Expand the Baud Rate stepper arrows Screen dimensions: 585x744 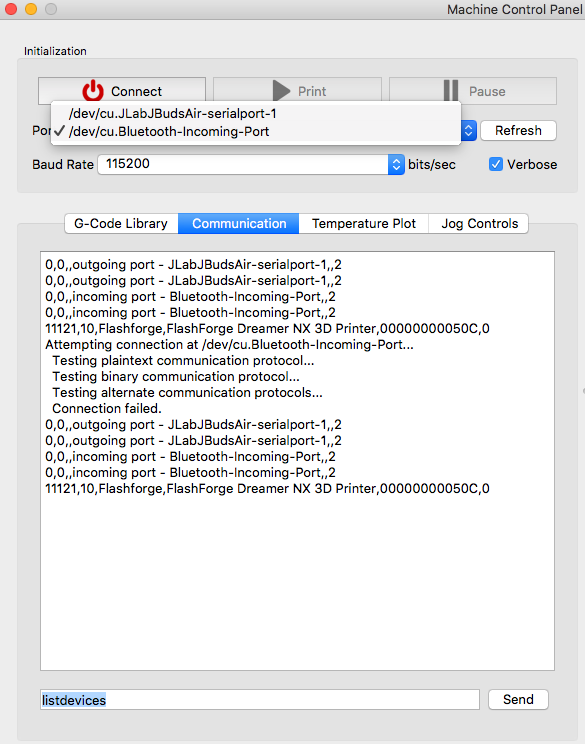pyautogui.click(x=396, y=164)
